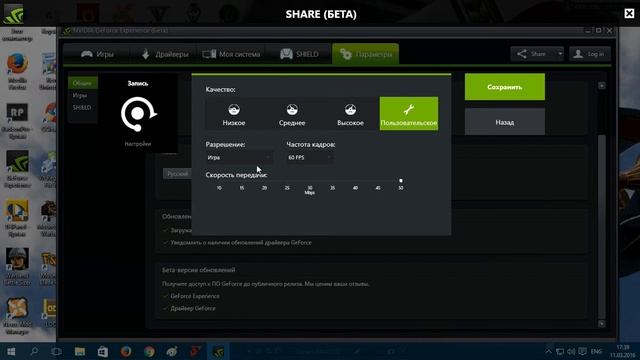
Task: Click the Скорость передачи bitrate slider handle
Action: [401, 180]
